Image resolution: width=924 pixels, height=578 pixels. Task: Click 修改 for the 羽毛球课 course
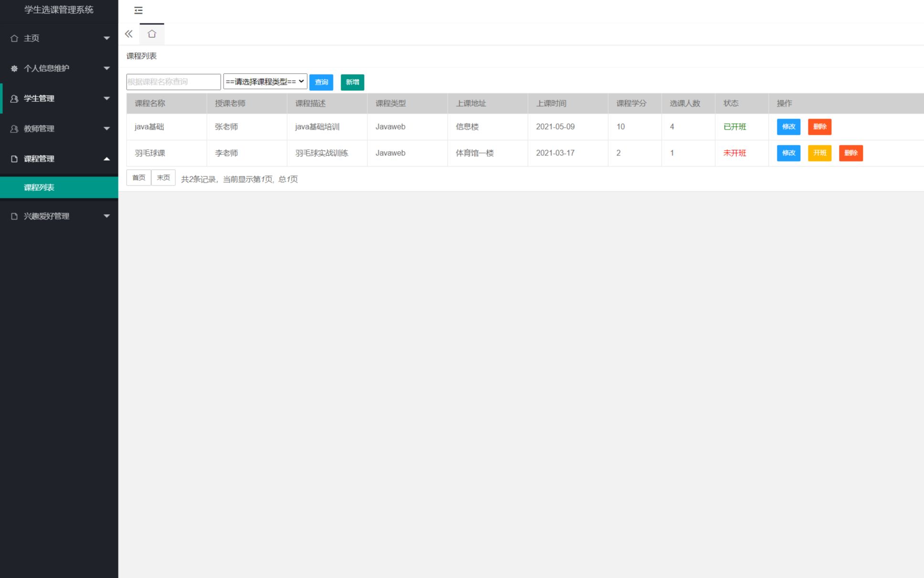point(789,153)
